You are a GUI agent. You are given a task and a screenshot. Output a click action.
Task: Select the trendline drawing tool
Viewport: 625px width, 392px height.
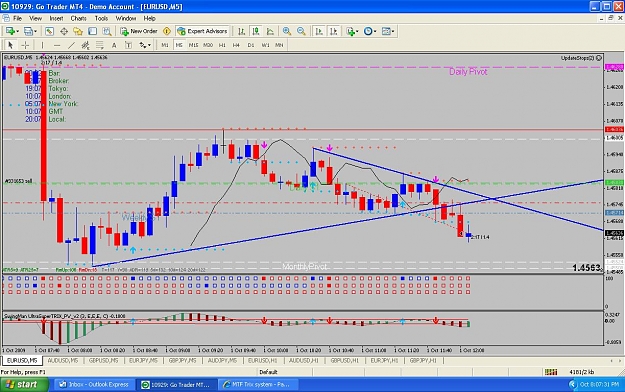(71, 45)
